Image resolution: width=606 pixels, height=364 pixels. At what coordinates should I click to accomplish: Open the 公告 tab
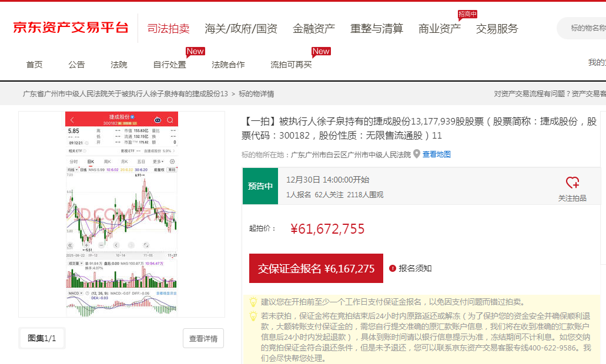pyautogui.click(x=76, y=65)
